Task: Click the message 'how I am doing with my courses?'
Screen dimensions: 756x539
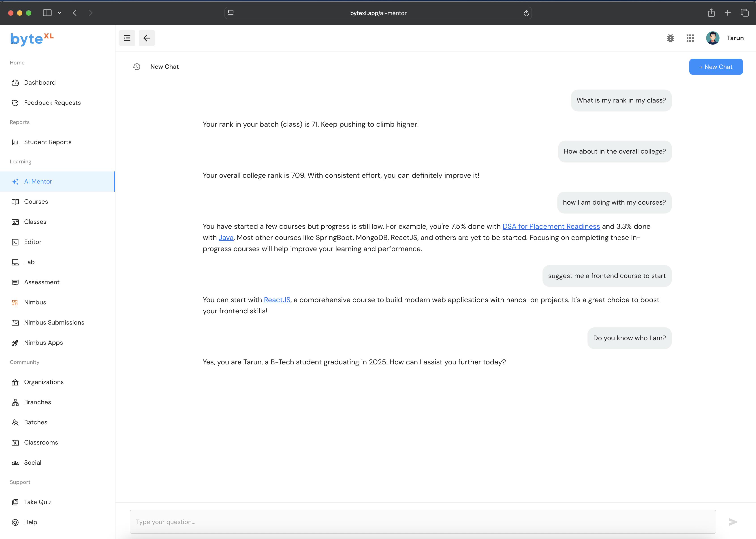Action: pos(614,202)
